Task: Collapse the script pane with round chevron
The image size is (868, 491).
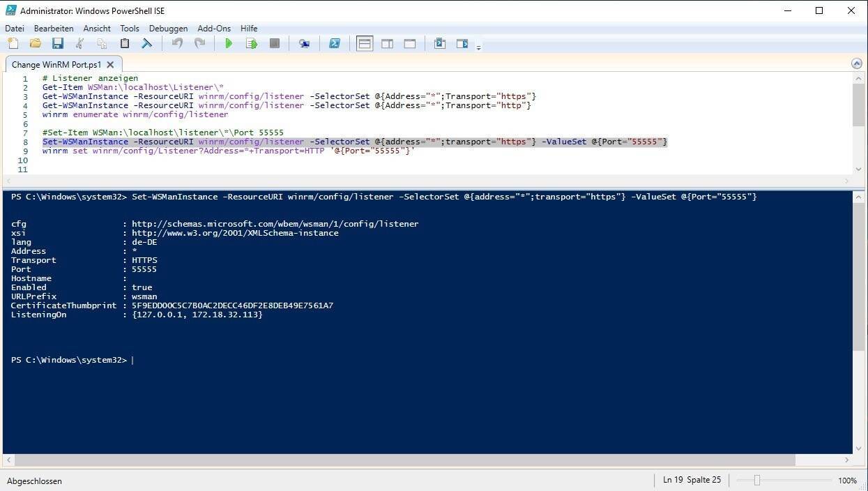Action: click(x=857, y=63)
